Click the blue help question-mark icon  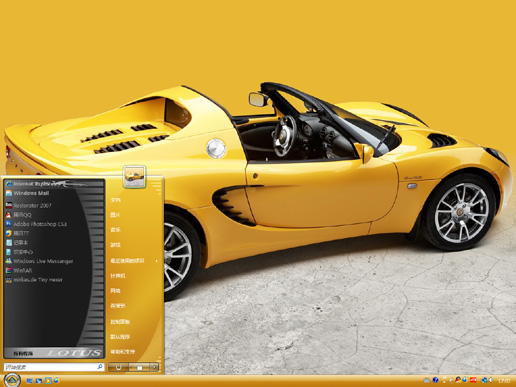pyautogui.click(x=435, y=380)
